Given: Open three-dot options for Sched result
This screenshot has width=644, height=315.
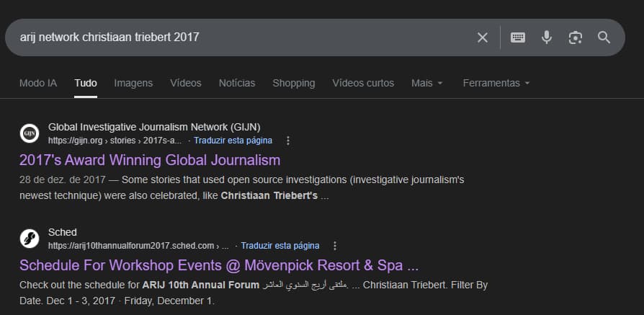Looking at the screenshot, I should pos(334,246).
